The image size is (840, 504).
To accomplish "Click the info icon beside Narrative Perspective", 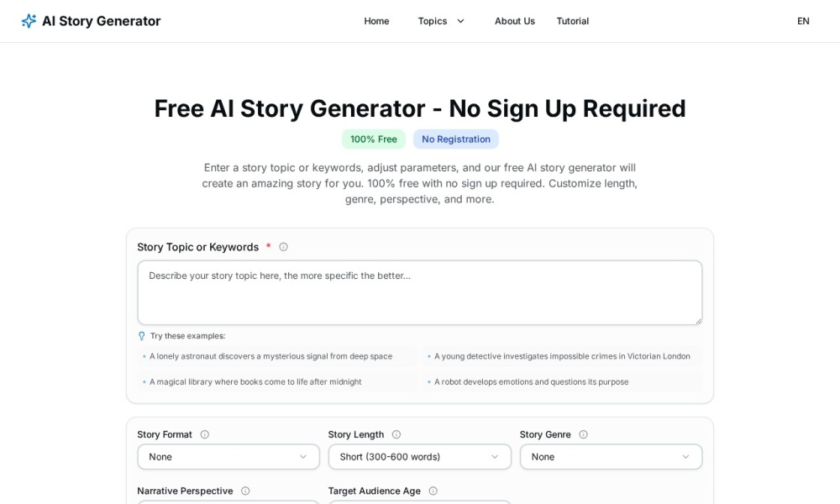I will coord(245,491).
